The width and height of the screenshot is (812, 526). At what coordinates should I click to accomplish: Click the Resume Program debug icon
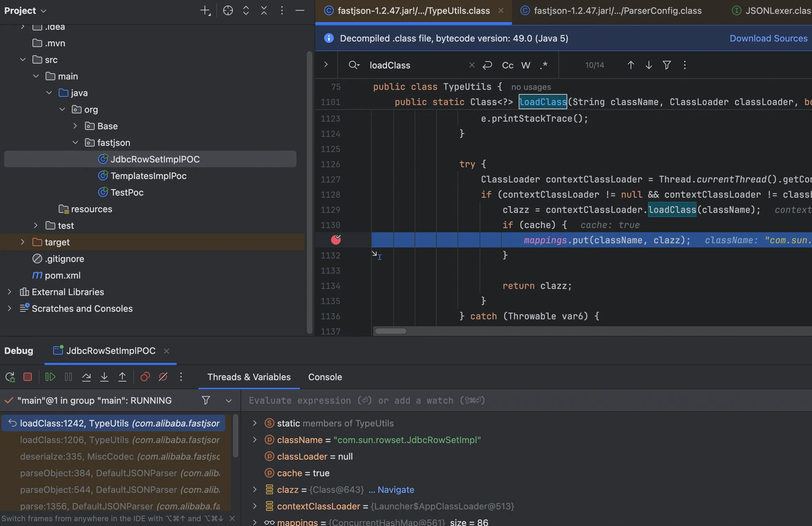pyautogui.click(x=50, y=377)
